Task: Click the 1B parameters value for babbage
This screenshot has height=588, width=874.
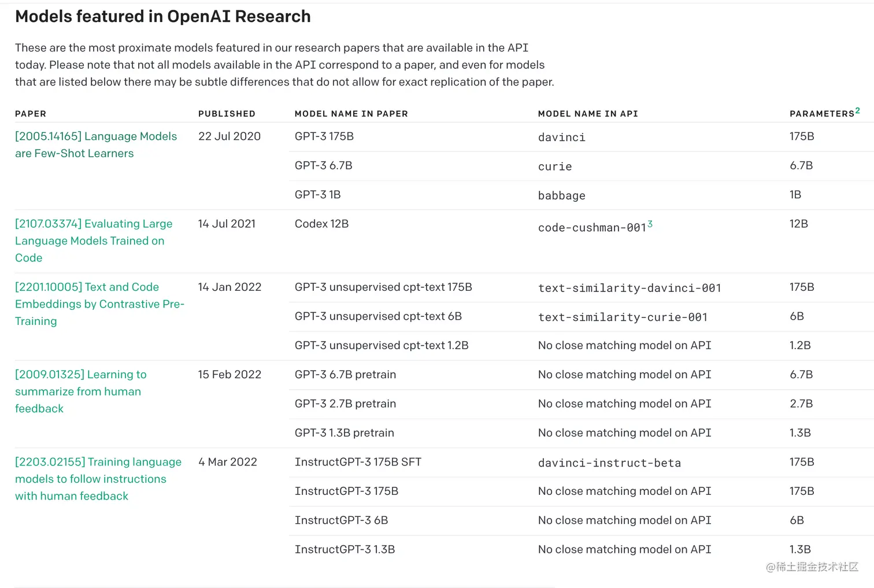Action: pos(795,195)
